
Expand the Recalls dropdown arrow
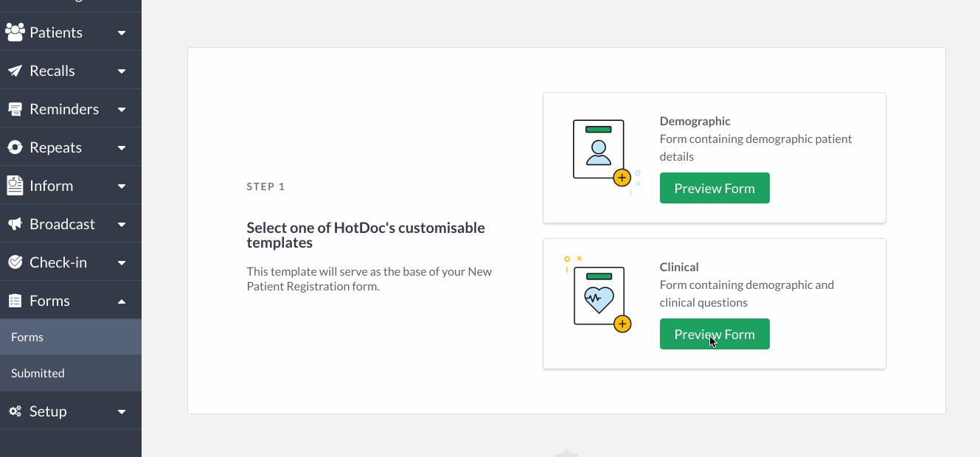pos(122,71)
